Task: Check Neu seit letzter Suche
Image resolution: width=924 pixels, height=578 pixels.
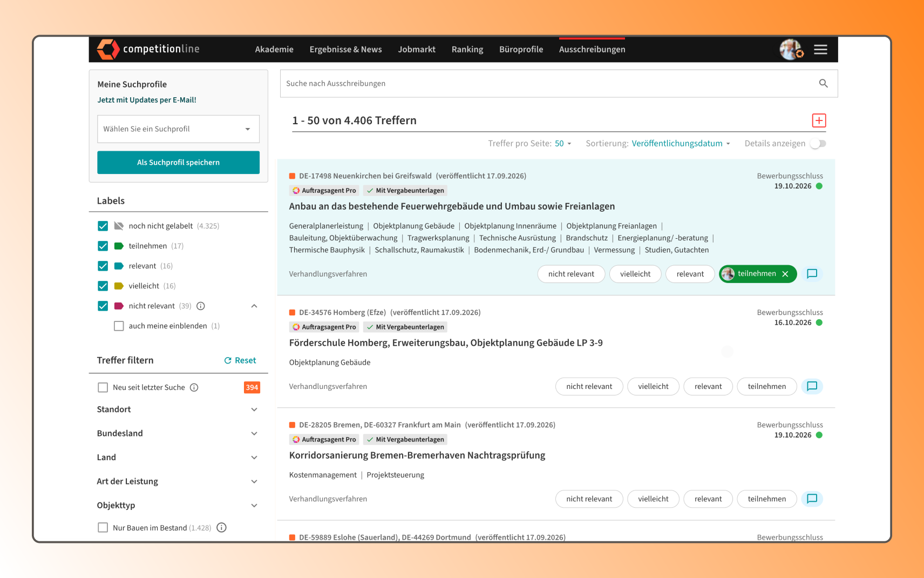Action: click(103, 387)
